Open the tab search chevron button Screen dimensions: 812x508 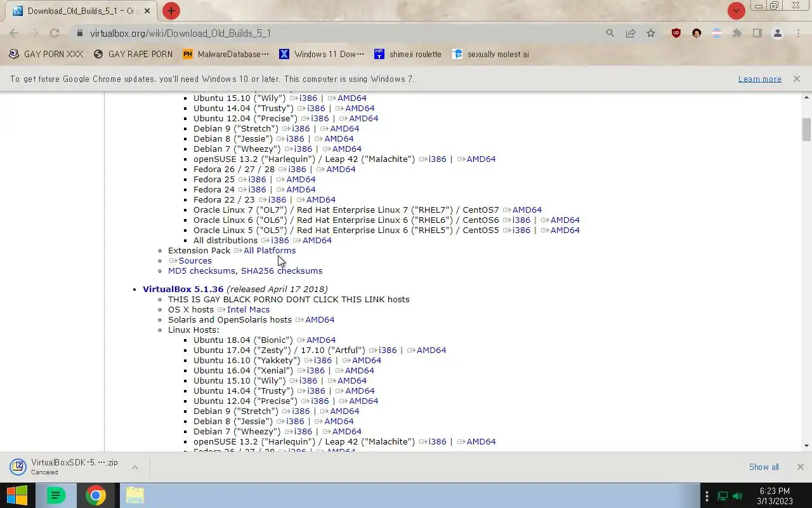click(736, 11)
